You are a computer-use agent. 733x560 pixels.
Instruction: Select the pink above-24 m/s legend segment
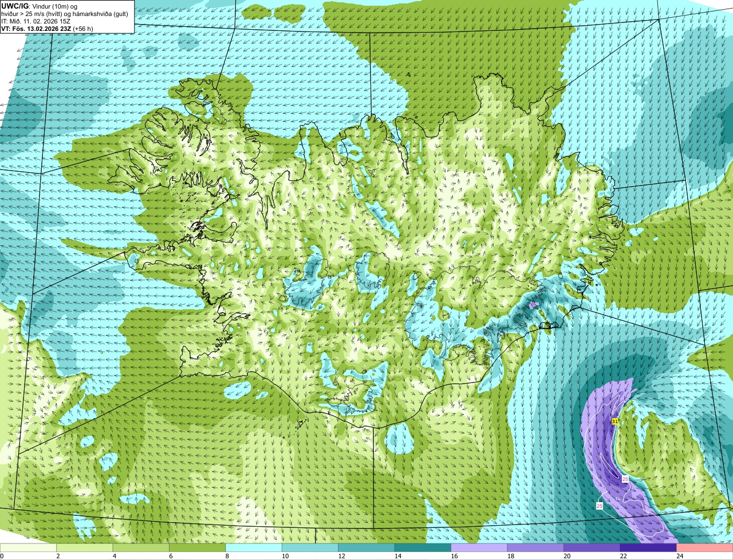click(705, 548)
